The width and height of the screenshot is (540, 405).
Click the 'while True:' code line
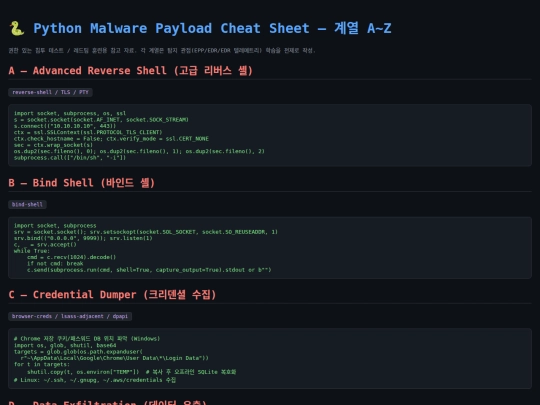pyautogui.click(x=32, y=251)
